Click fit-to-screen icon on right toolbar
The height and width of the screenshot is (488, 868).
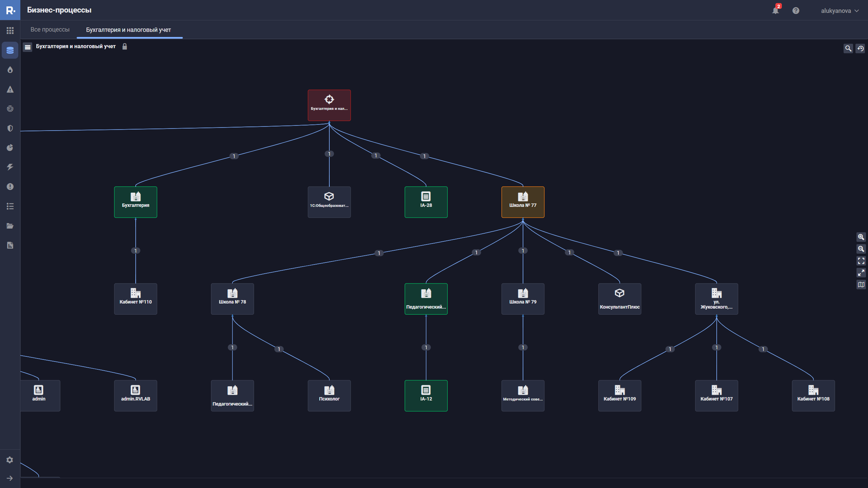coord(861,261)
